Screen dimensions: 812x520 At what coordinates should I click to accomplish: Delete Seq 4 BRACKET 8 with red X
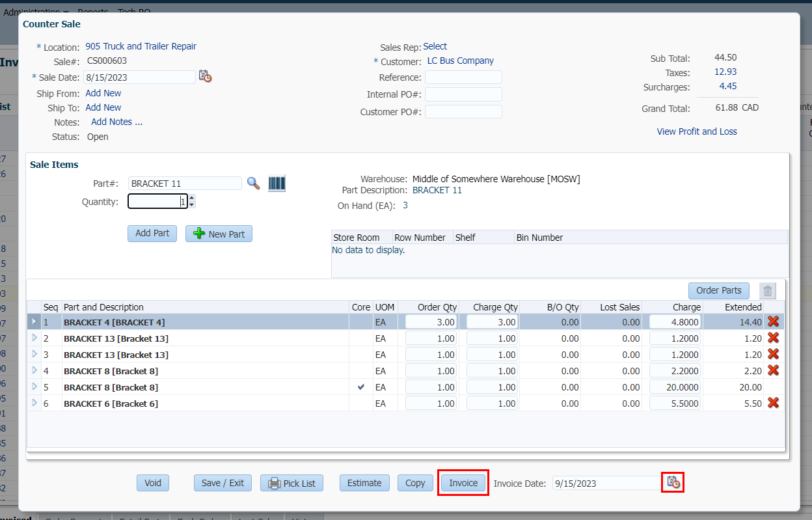(x=773, y=370)
